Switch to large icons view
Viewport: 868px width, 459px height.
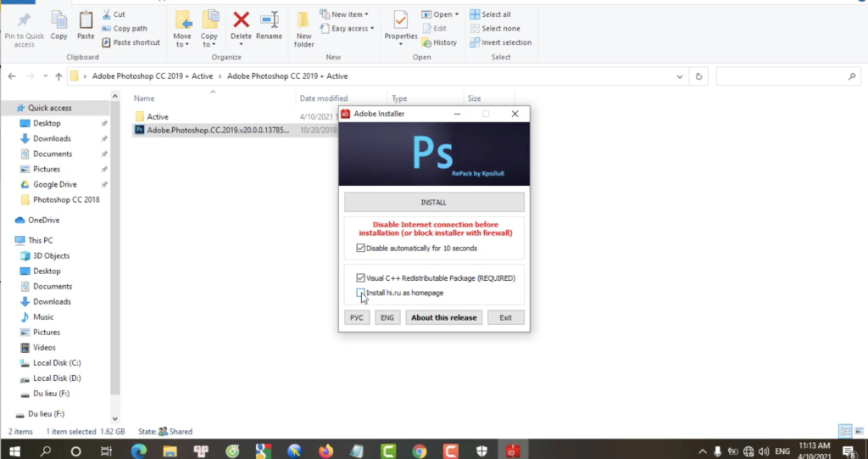tap(860, 431)
